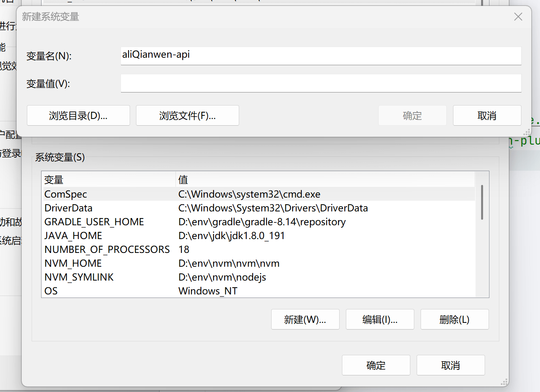Click the 编辑(I)... button
The image size is (540, 392).
(380, 319)
